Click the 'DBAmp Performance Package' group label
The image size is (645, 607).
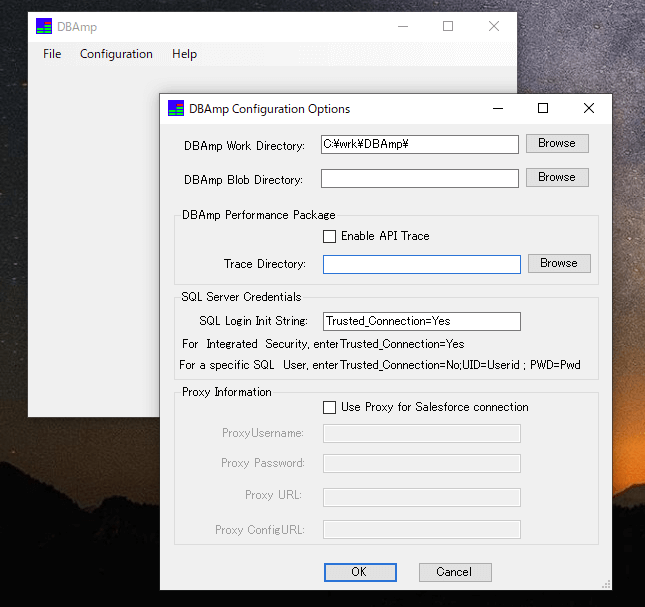pyautogui.click(x=259, y=215)
